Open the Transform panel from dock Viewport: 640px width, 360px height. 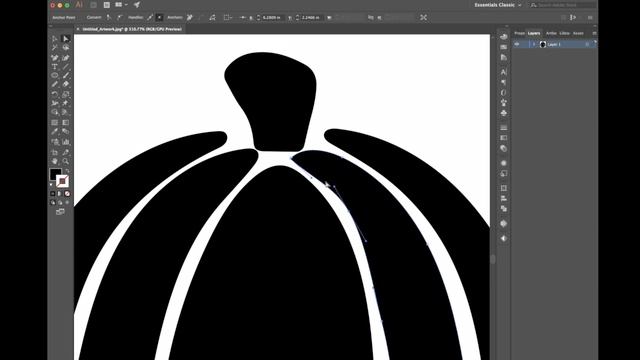(x=504, y=188)
